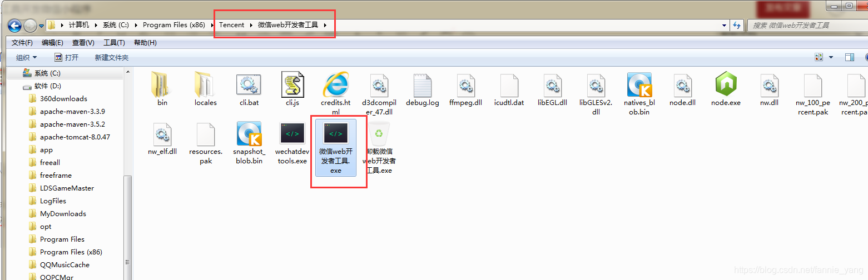The height and width of the screenshot is (280, 868).
Task: Select the libEGL.dll file
Action: (552, 88)
